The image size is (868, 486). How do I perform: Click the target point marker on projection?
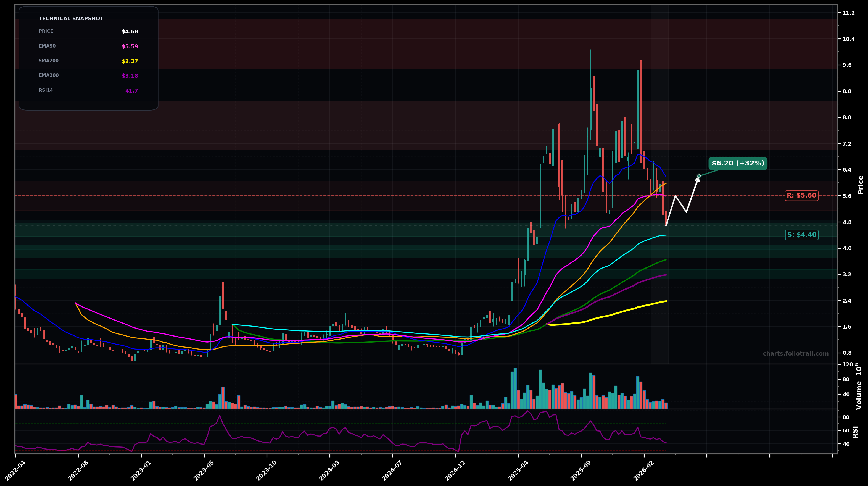pos(699,176)
